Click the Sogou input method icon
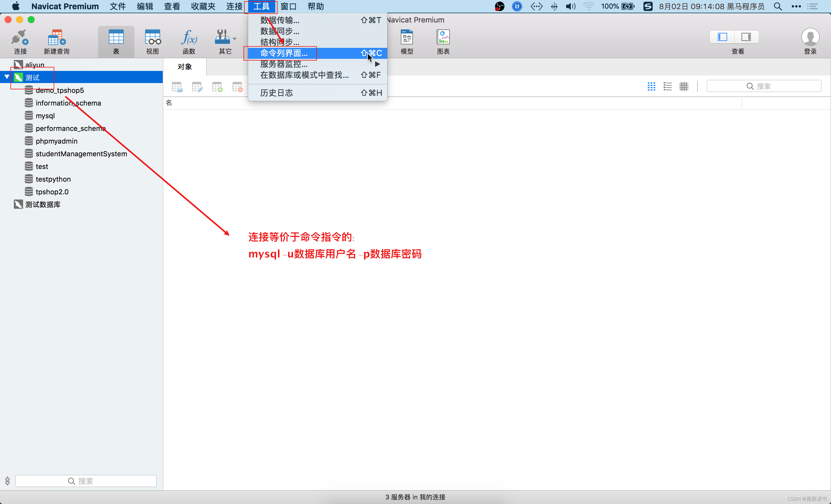The width and height of the screenshot is (831, 504). [x=648, y=6]
